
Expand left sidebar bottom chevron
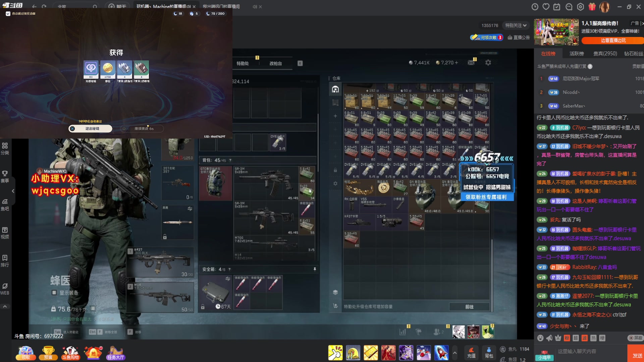tap(5, 306)
